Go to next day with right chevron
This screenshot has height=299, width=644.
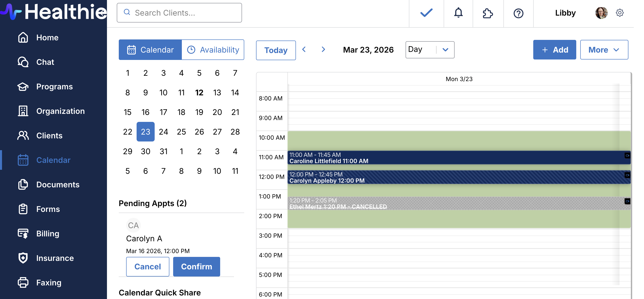[x=323, y=49]
